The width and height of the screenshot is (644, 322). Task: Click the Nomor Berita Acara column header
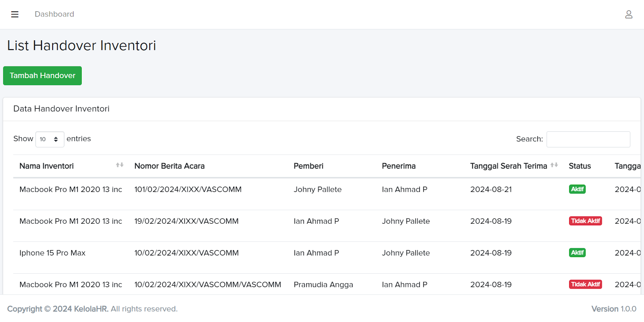click(x=169, y=166)
